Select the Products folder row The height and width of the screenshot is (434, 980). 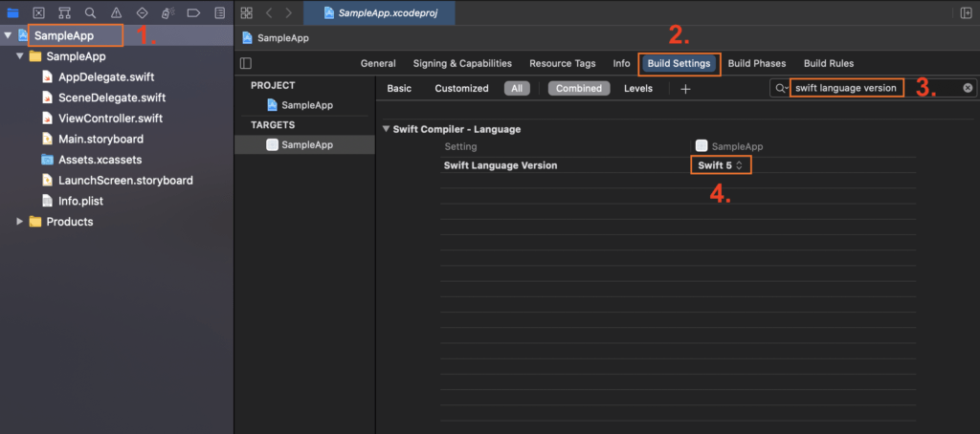coord(61,222)
